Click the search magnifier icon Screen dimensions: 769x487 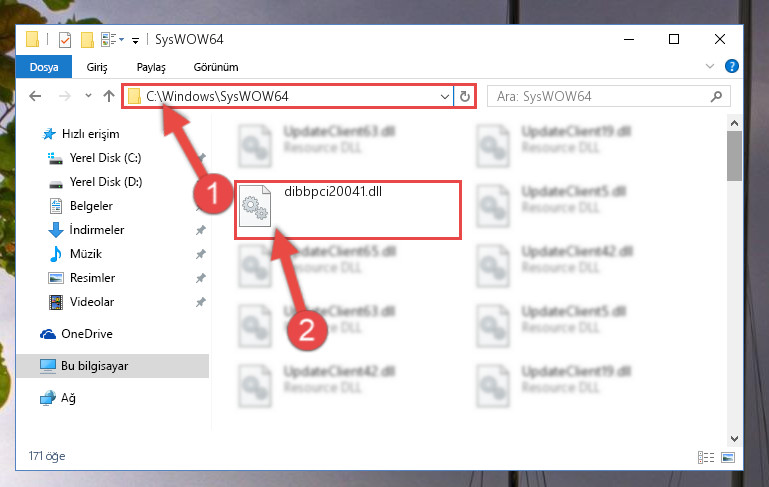[716, 97]
